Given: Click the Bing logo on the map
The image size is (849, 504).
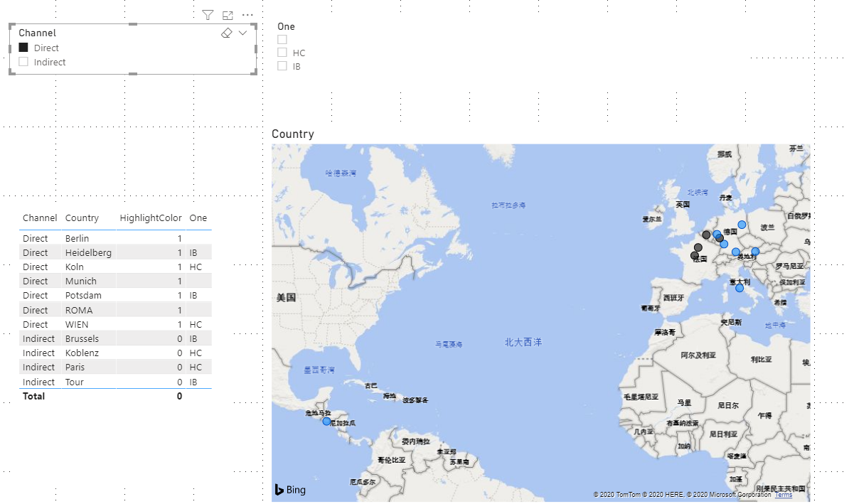Looking at the screenshot, I should pyautogui.click(x=290, y=489).
